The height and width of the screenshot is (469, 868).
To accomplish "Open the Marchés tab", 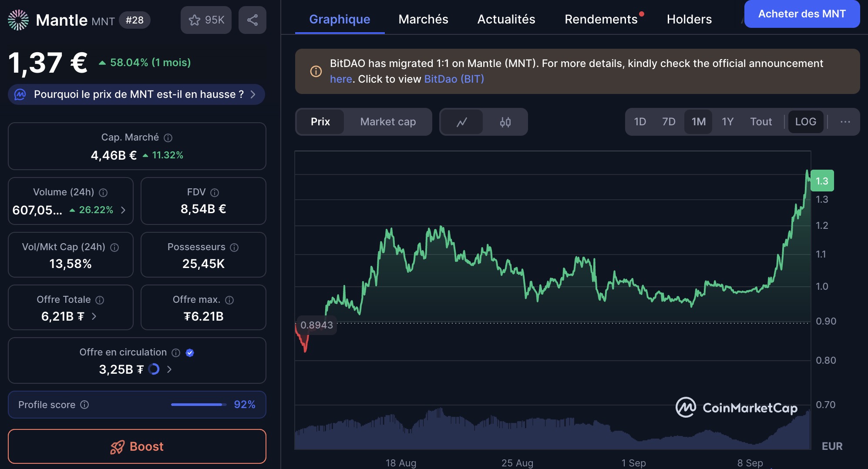I will tap(423, 19).
